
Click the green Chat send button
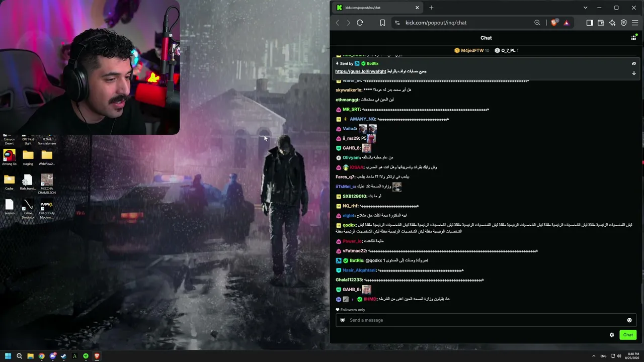pyautogui.click(x=628, y=335)
